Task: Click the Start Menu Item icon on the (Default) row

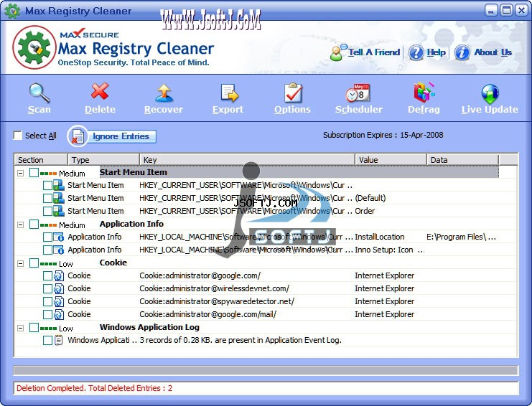Action: click(x=58, y=198)
